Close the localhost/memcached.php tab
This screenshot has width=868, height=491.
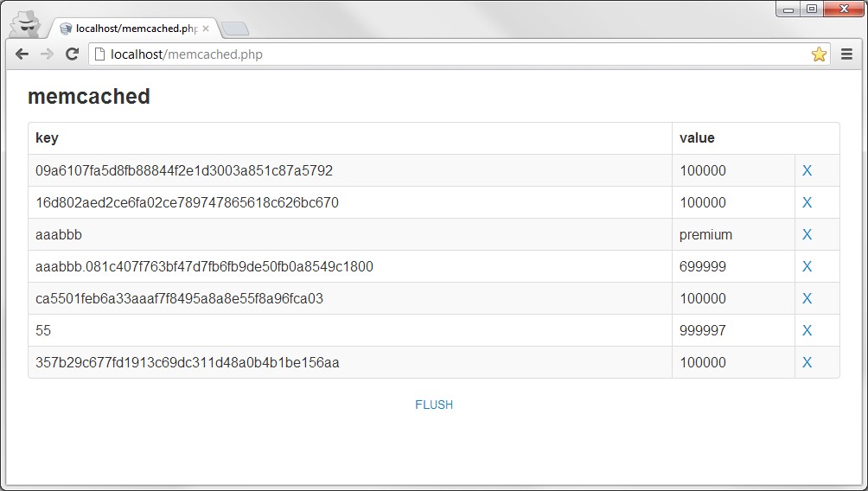(x=206, y=28)
